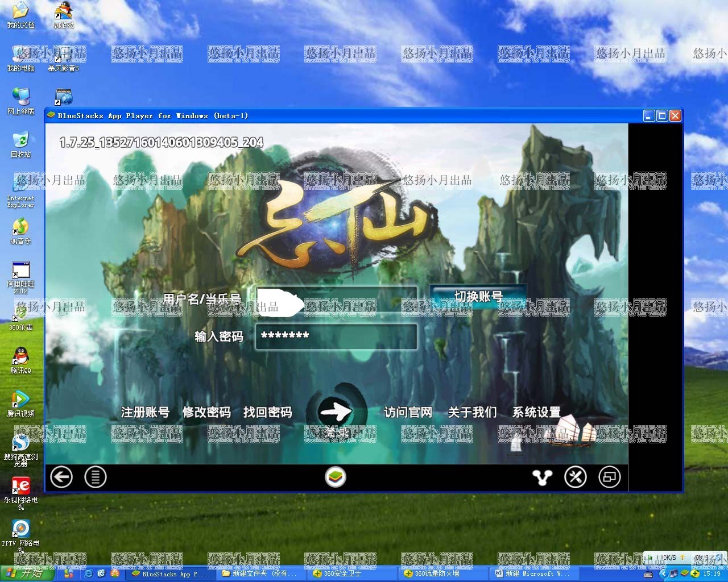Select 暴风影音5 desktop shortcut
Image resolution: width=728 pixels, height=582 pixels.
[x=63, y=58]
